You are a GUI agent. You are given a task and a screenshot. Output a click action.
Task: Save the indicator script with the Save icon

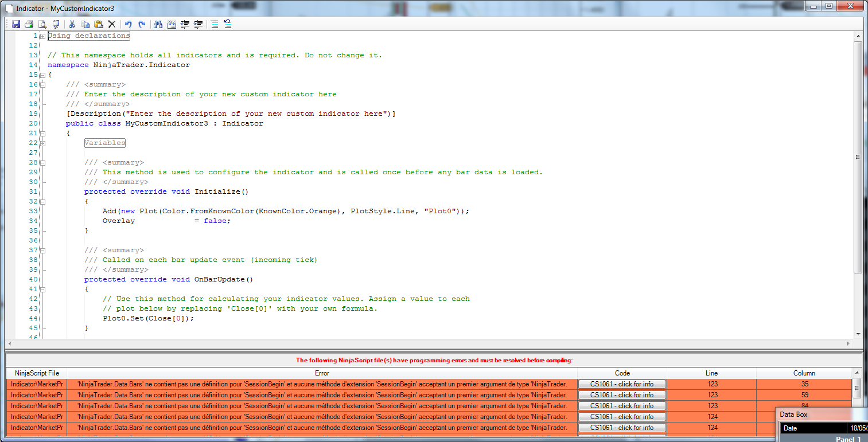click(16, 24)
